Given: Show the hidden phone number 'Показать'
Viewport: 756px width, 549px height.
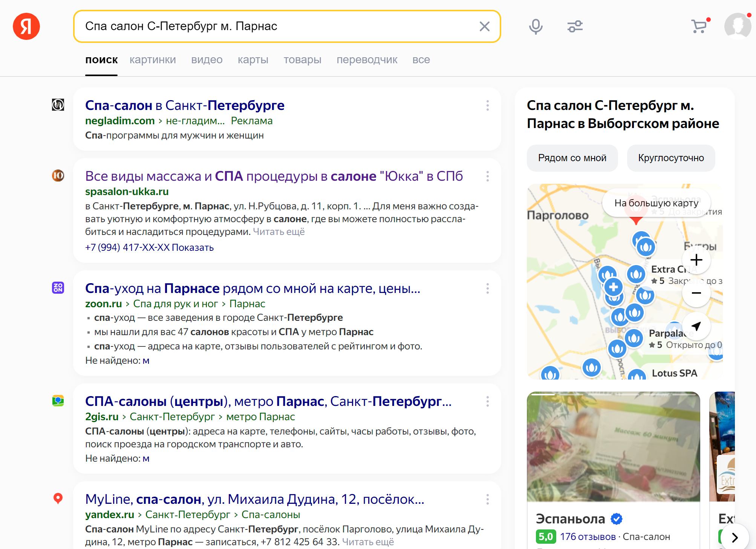Looking at the screenshot, I should pos(193,247).
